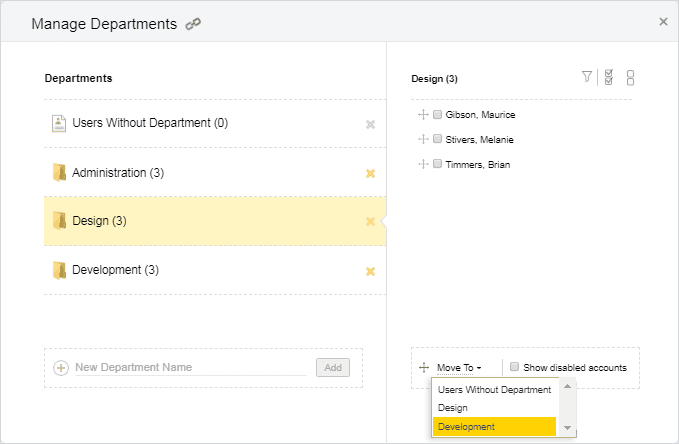This screenshot has width=679, height=444.
Task: Tick the Stivers, Melanie checkbox
Action: [437, 139]
